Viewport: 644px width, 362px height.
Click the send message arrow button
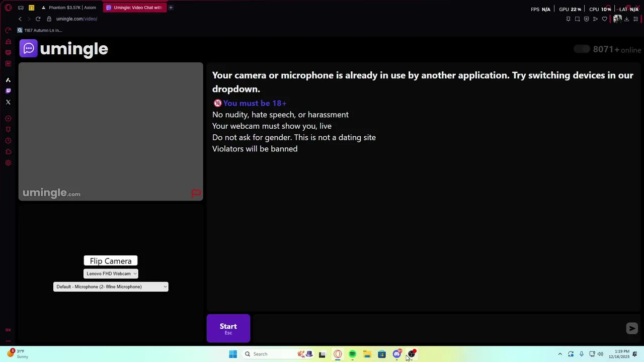pos(632,328)
